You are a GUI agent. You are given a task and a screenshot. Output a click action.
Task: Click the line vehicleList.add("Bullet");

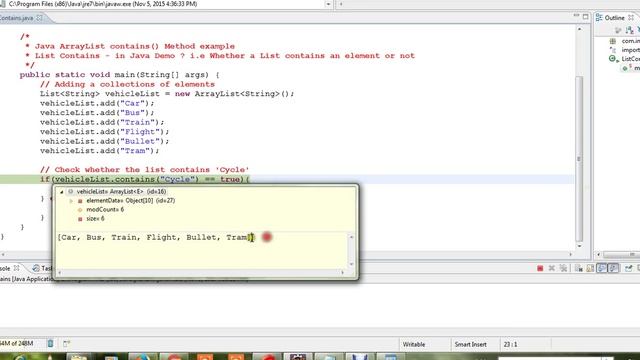pos(104,141)
